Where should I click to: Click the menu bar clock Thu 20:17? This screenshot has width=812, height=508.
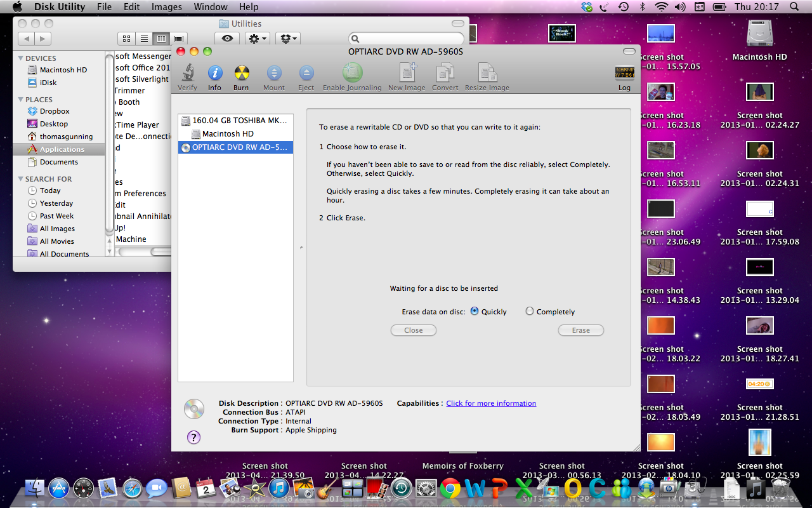(756, 7)
